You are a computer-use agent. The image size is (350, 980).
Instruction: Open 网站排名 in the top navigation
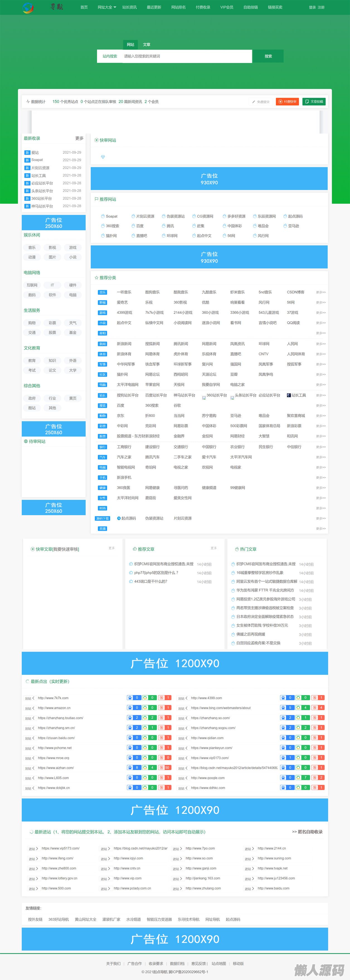pyautogui.click(x=178, y=7)
